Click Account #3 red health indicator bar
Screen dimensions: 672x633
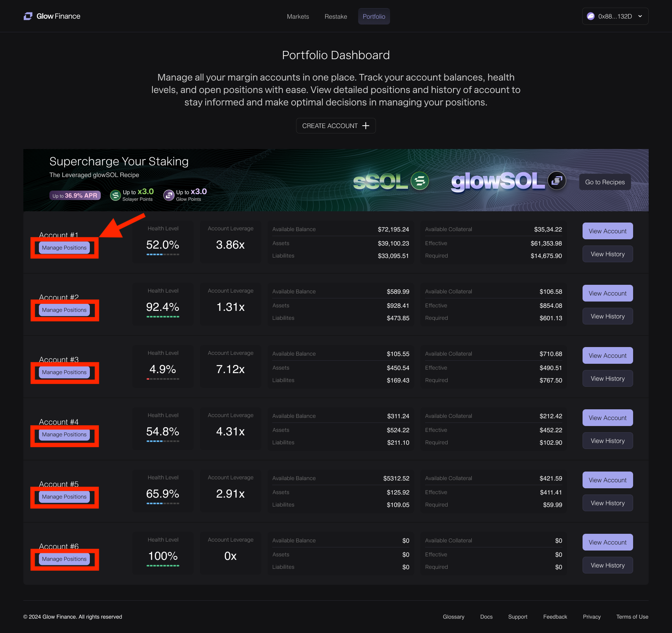[x=148, y=379]
